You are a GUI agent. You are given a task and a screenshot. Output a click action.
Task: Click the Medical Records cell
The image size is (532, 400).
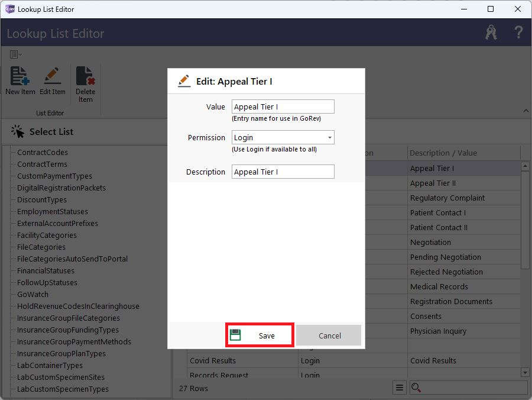(463, 287)
